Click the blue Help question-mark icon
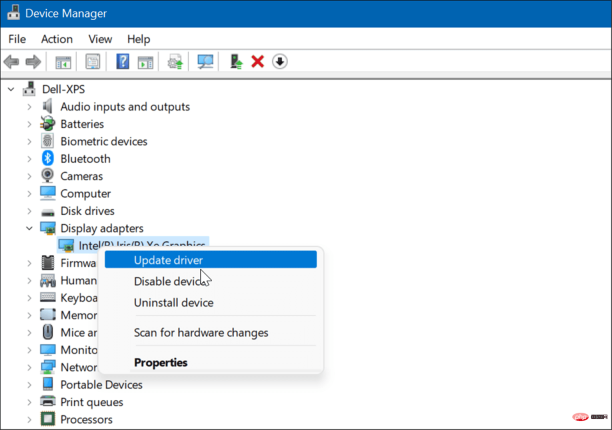612x430 pixels. (x=123, y=62)
